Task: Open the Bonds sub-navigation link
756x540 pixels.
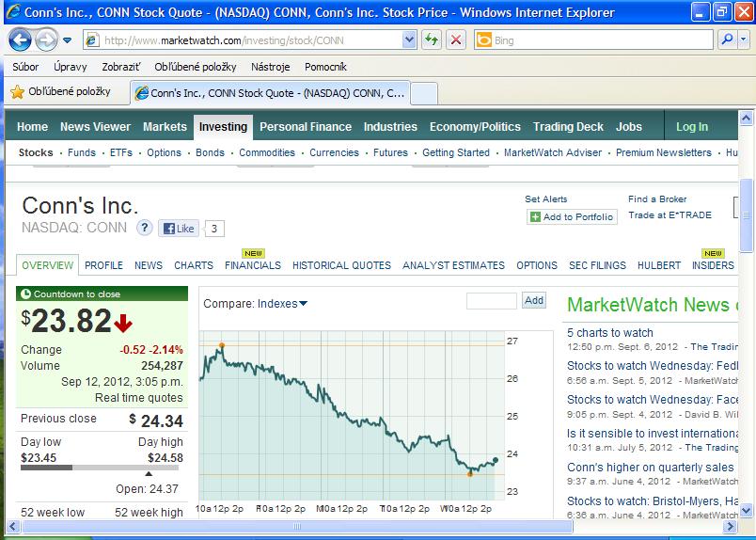Action: (211, 152)
